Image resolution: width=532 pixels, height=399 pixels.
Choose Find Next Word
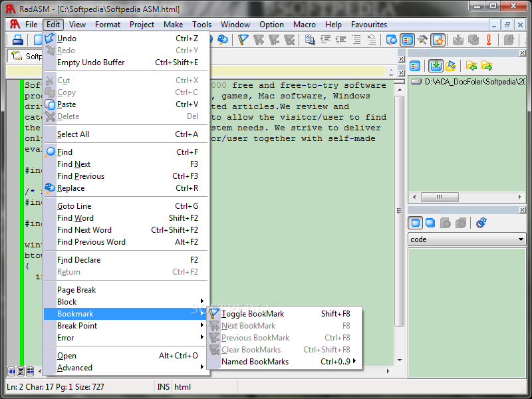pos(126,229)
